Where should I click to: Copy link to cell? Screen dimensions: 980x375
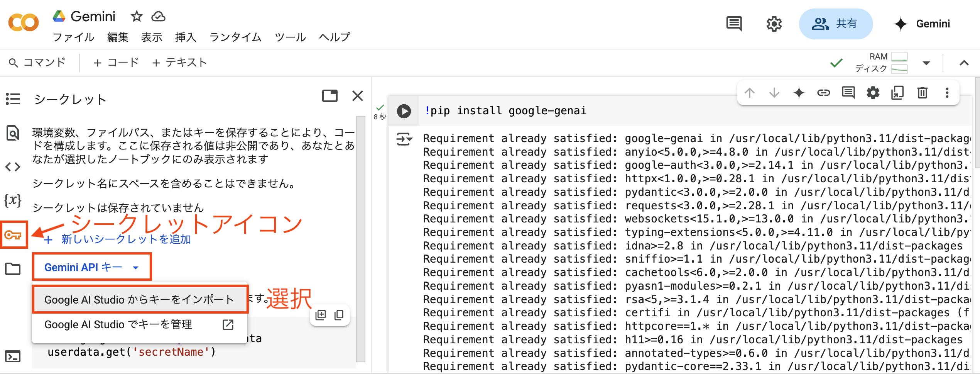click(823, 93)
